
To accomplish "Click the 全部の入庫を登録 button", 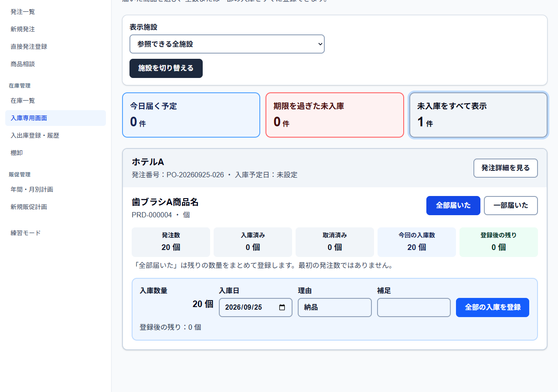I will tap(493, 308).
